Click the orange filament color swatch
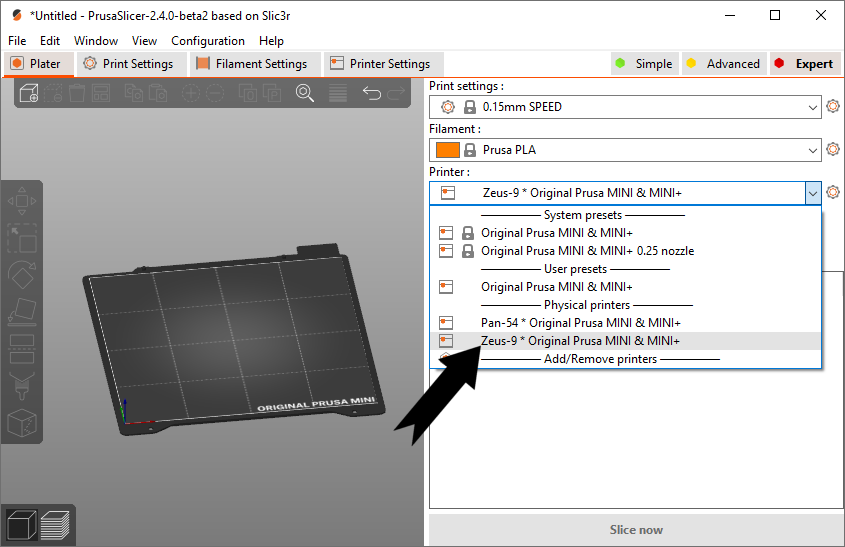The image size is (845, 547). point(447,150)
